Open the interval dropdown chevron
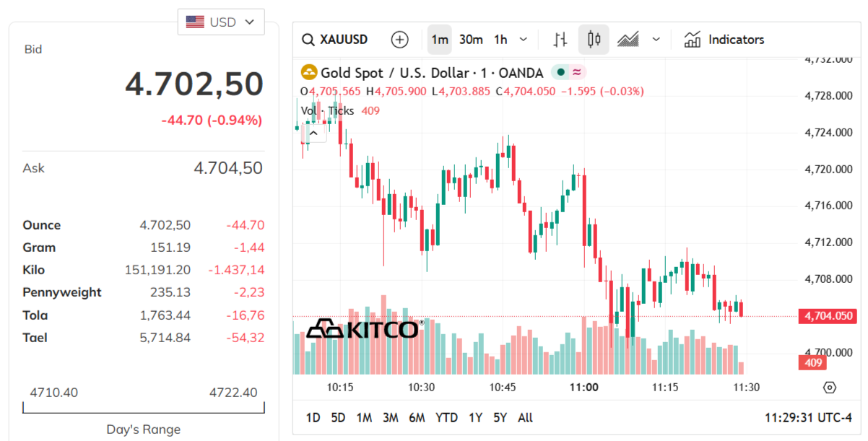The image size is (868, 441). (523, 40)
